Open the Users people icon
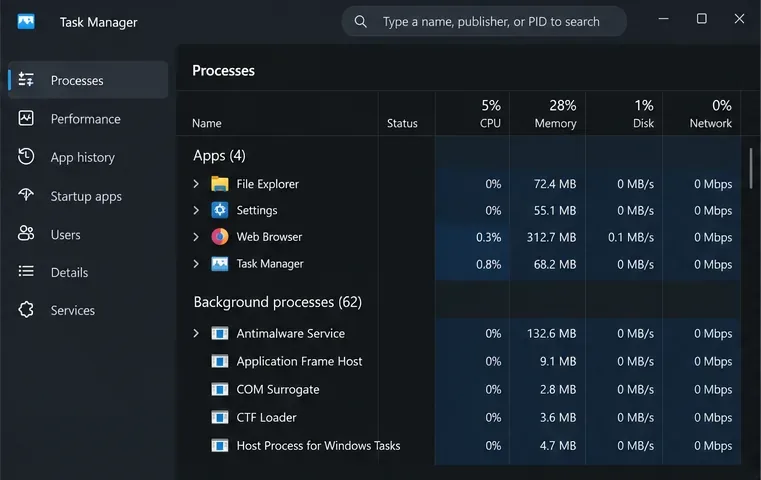Screen dimensions: 761x480 (x=26, y=233)
